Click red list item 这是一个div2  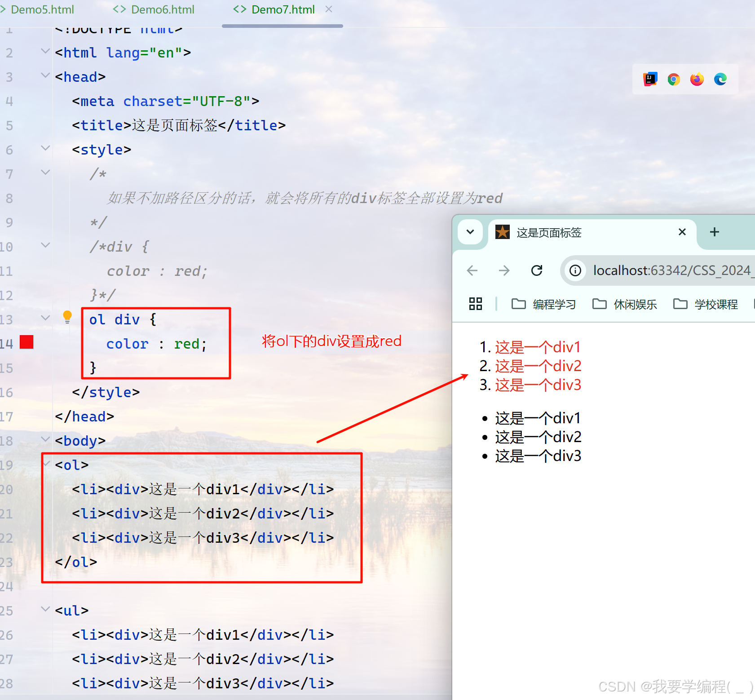click(538, 366)
